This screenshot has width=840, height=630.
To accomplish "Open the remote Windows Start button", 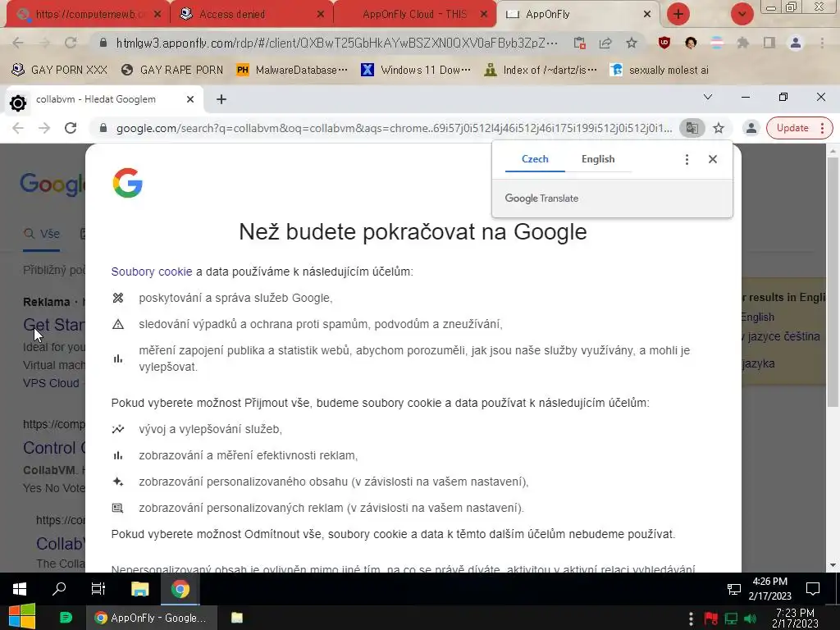I will click(20, 589).
